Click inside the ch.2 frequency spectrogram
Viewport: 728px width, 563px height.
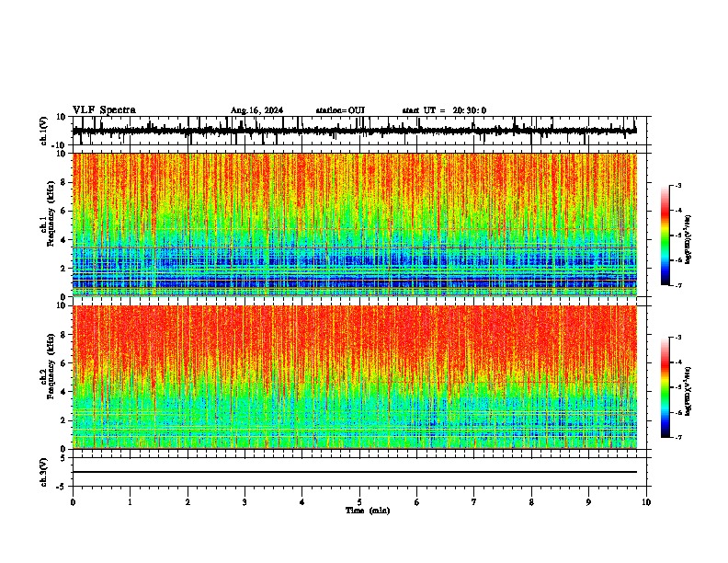click(355, 377)
